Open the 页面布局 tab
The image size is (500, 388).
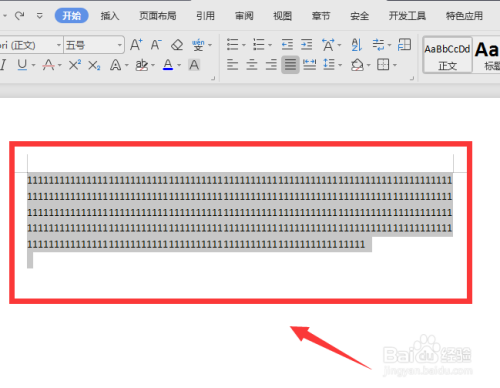(x=158, y=16)
